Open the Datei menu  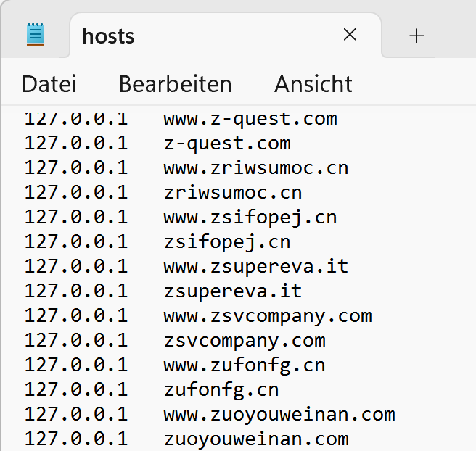(x=49, y=84)
